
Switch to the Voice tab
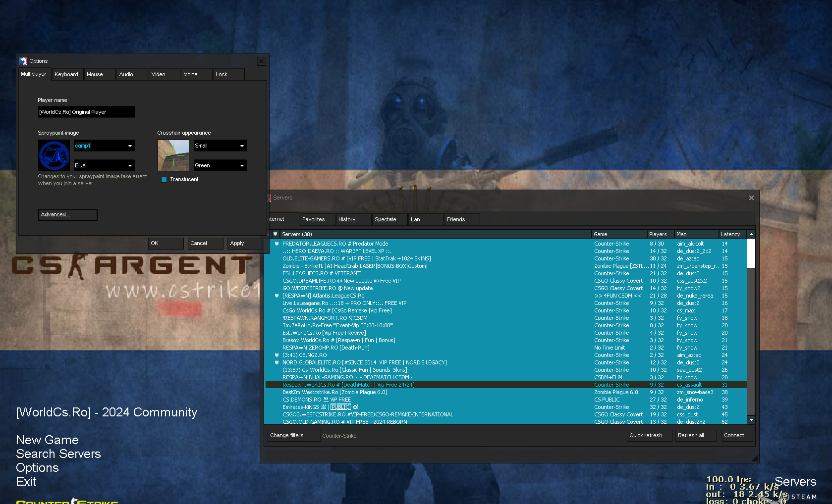(196, 74)
